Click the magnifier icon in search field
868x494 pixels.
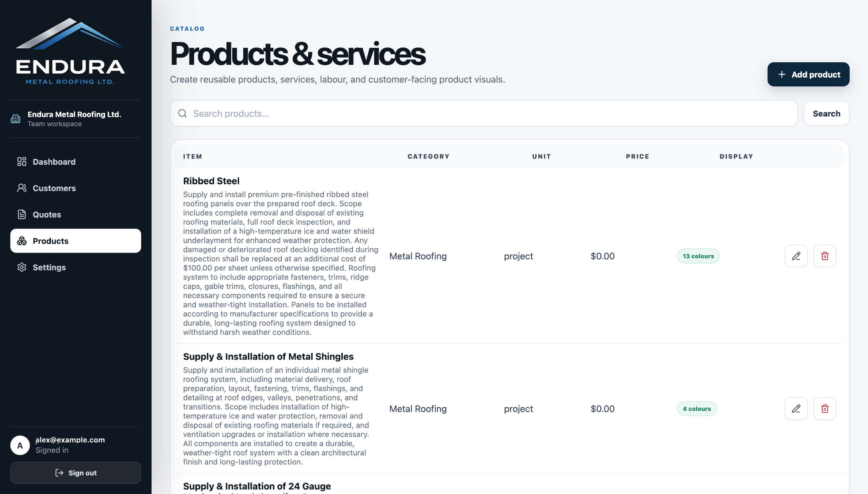(x=182, y=114)
